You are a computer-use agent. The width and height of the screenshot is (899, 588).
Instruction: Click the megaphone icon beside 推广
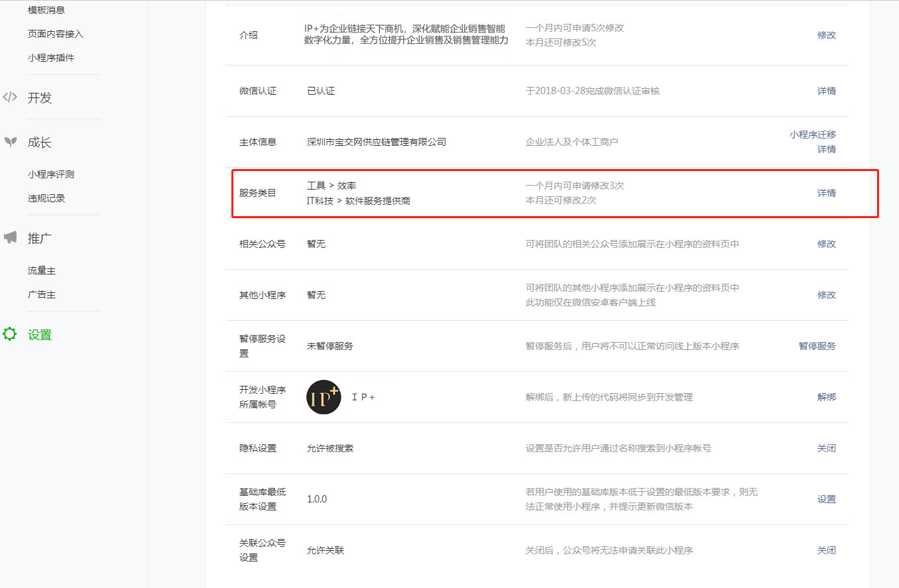coord(10,238)
